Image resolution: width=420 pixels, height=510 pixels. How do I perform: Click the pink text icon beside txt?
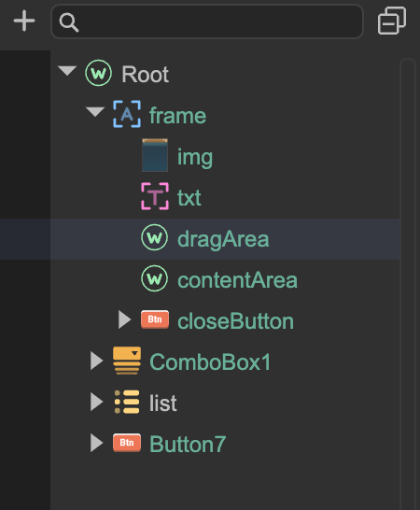point(155,196)
